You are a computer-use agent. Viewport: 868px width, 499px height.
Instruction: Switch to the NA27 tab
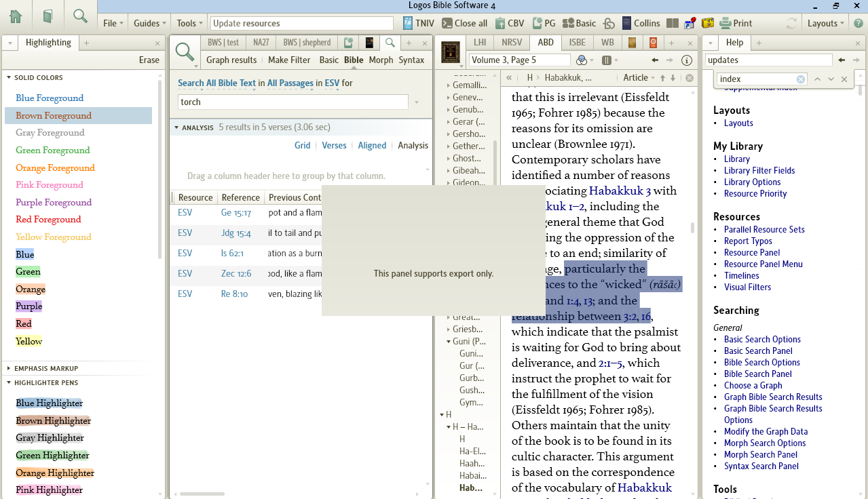(261, 42)
